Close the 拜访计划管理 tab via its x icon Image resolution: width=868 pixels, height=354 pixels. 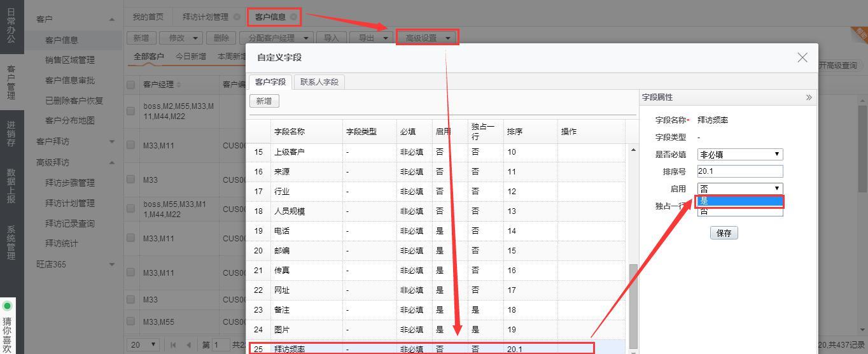pos(237,17)
